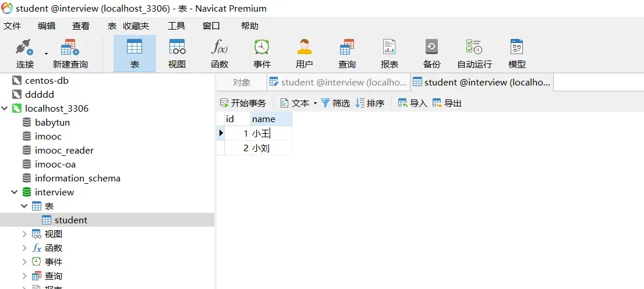Select the 函数 (Function) toolbar icon
This screenshot has width=644, height=289.
[x=220, y=53]
